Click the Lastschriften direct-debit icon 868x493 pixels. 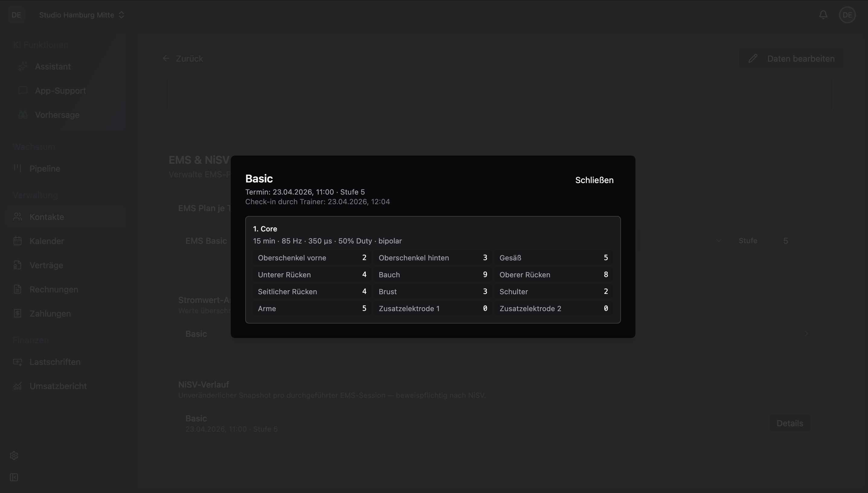(x=18, y=362)
